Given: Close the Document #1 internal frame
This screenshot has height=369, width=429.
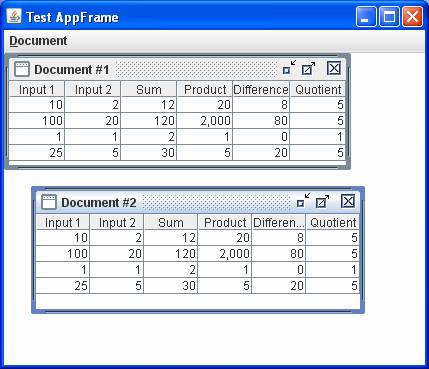Looking at the screenshot, I should tap(334, 68).
